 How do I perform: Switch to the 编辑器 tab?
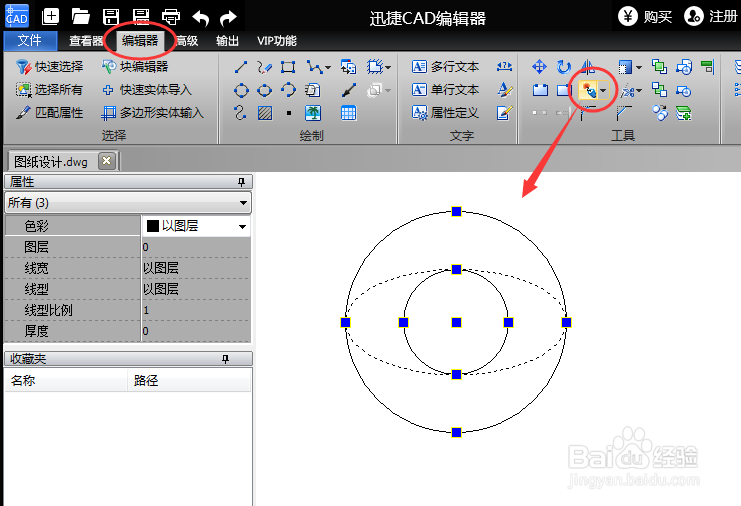140,41
